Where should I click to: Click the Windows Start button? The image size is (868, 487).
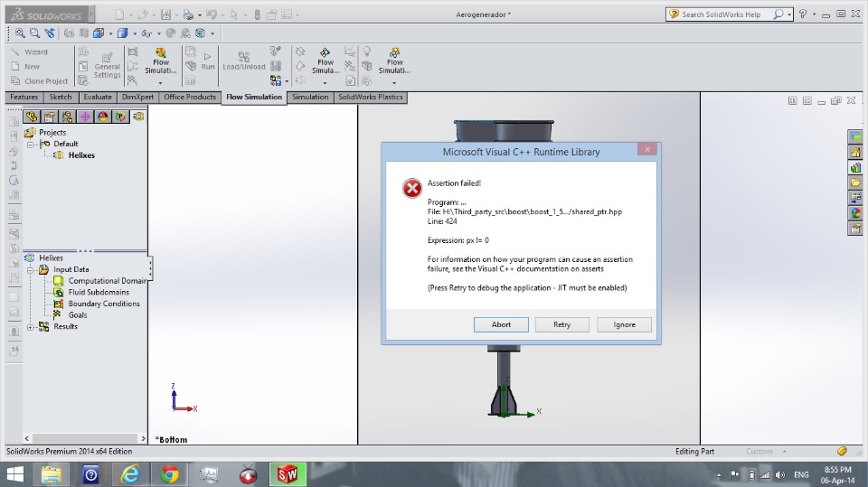click(x=15, y=475)
